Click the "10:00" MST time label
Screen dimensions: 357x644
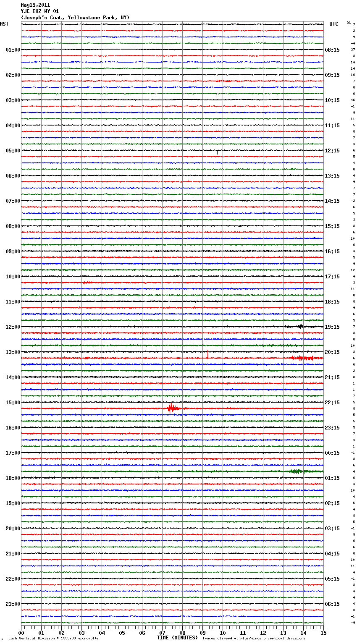(x=13, y=277)
